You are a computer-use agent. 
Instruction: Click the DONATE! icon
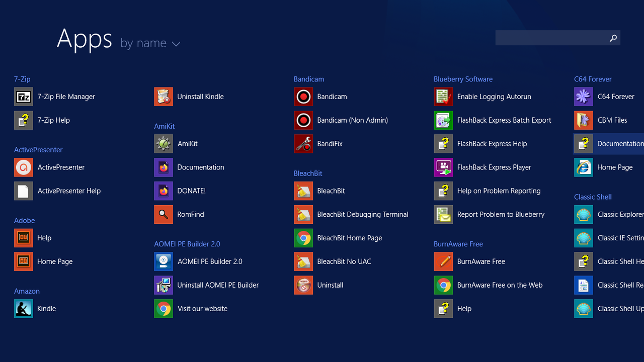click(x=164, y=191)
